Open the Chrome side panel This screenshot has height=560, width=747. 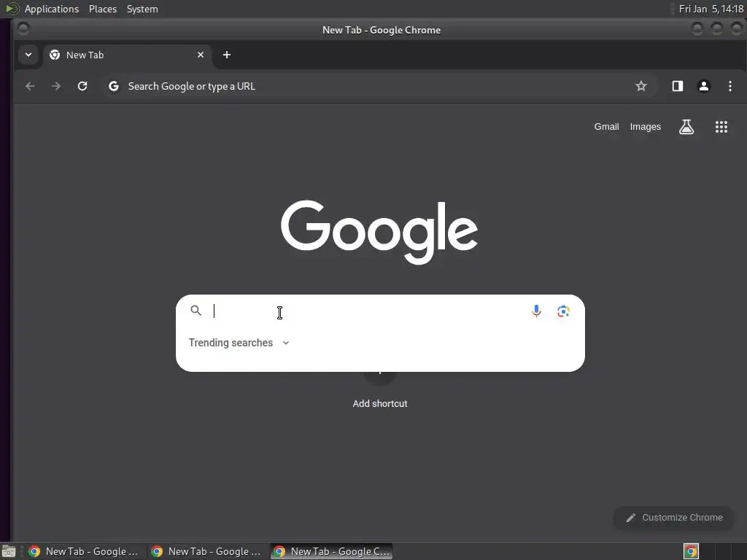(678, 86)
